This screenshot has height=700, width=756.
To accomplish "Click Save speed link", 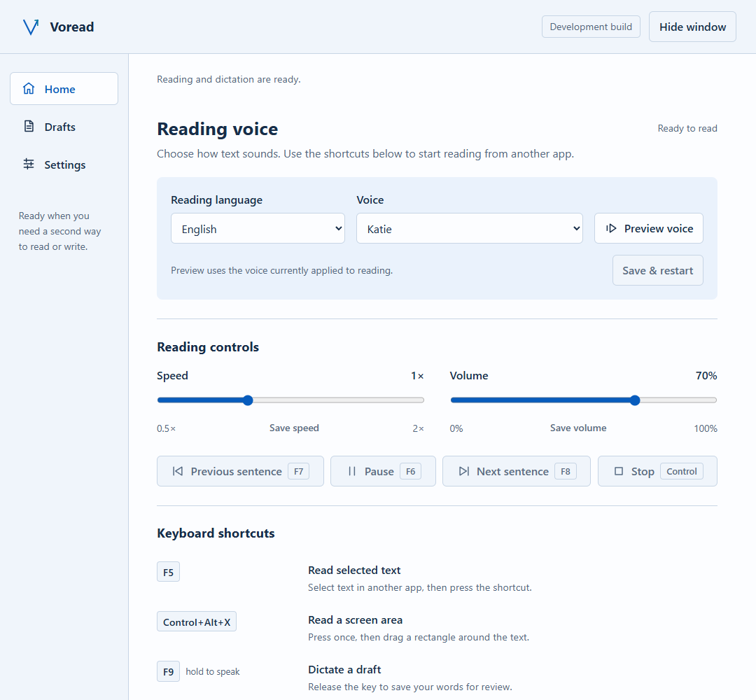I will [294, 428].
